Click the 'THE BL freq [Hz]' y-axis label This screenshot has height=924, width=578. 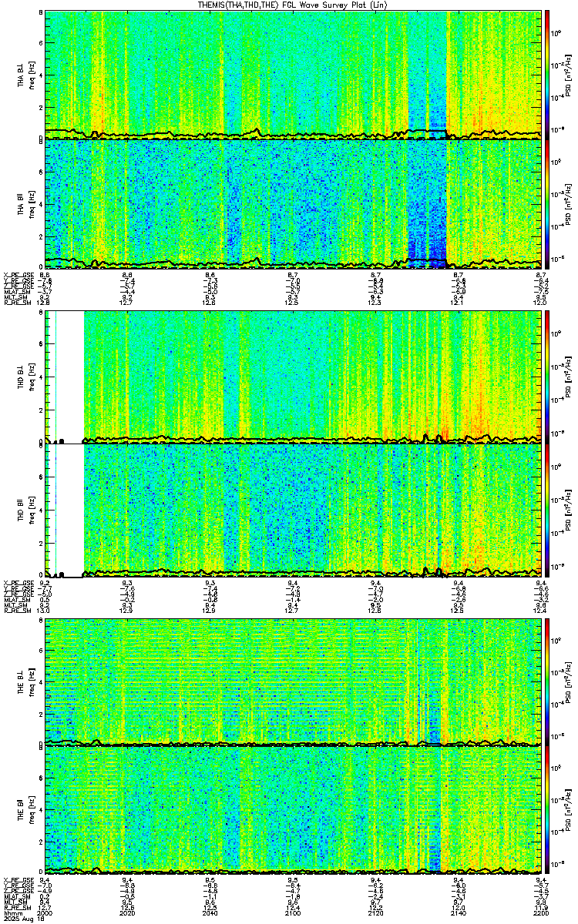pyautogui.click(x=25, y=681)
